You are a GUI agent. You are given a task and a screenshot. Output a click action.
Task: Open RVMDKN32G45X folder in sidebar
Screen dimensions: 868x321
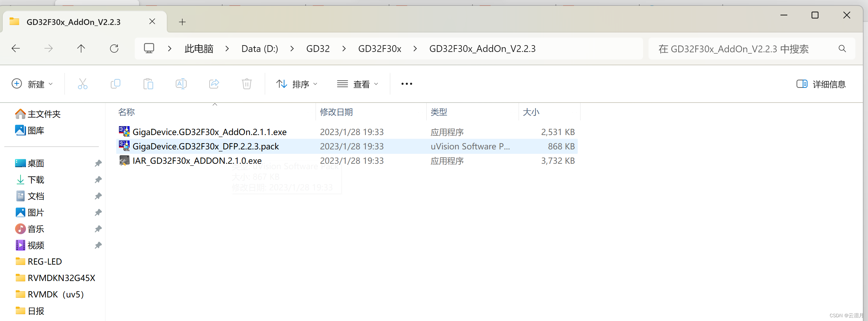(55, 278)
